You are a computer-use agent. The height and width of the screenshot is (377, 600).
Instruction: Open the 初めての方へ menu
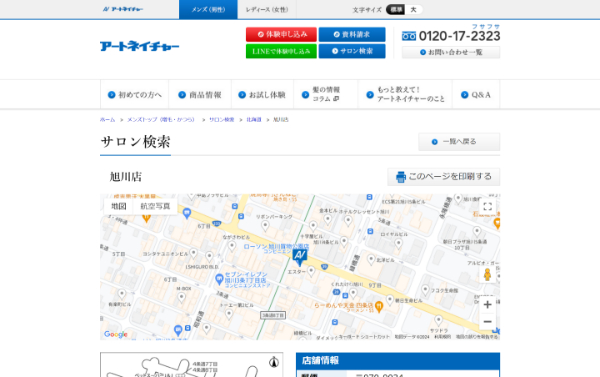134,95
